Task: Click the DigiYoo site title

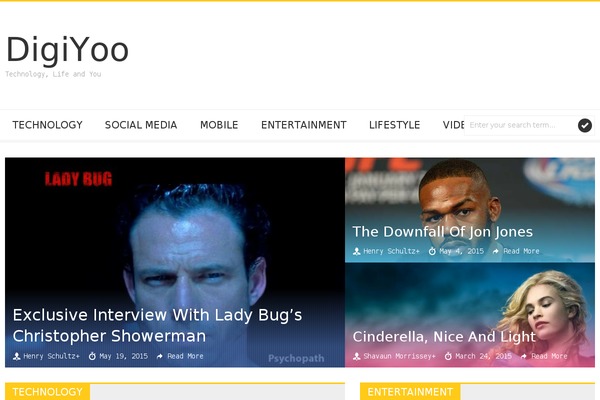Action: pyautogui.click(x=67, y=50)
